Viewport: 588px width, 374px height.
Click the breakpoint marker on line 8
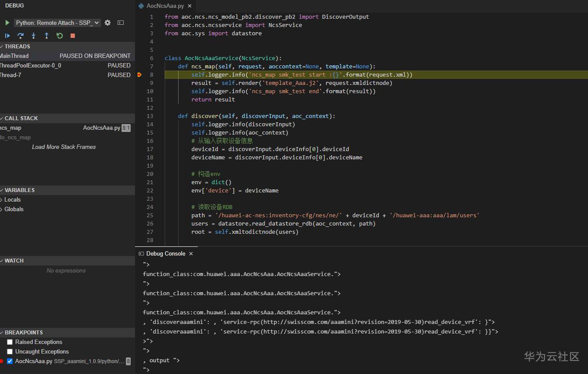(x=139, y=75)
